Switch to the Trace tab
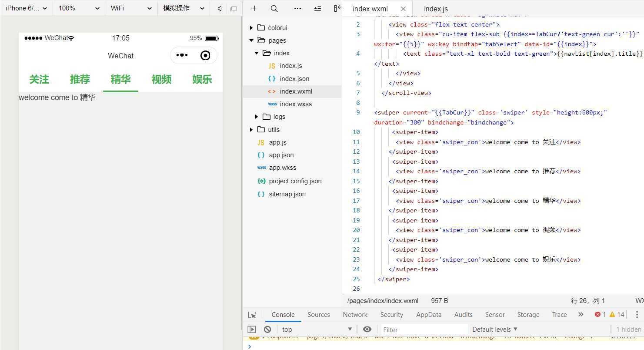 pyautogui.click(x=559, y=315)
